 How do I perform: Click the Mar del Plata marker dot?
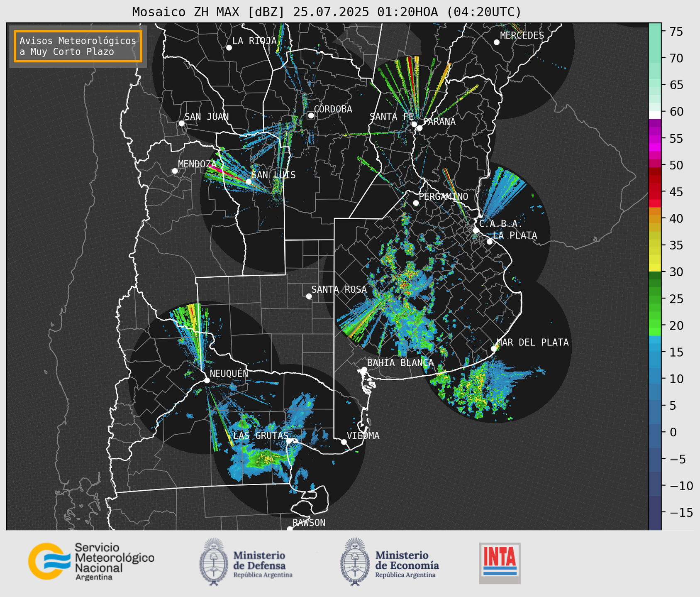click(494, 349)
